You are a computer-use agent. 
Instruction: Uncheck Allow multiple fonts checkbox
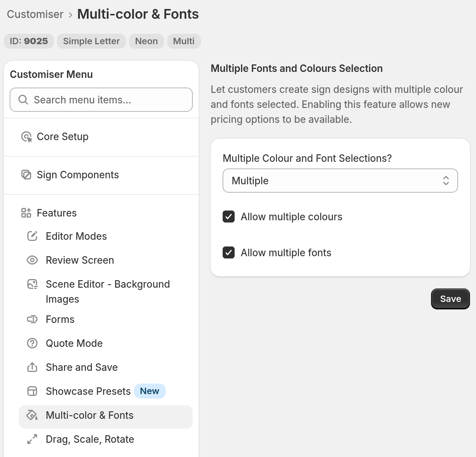click(229, 252)
